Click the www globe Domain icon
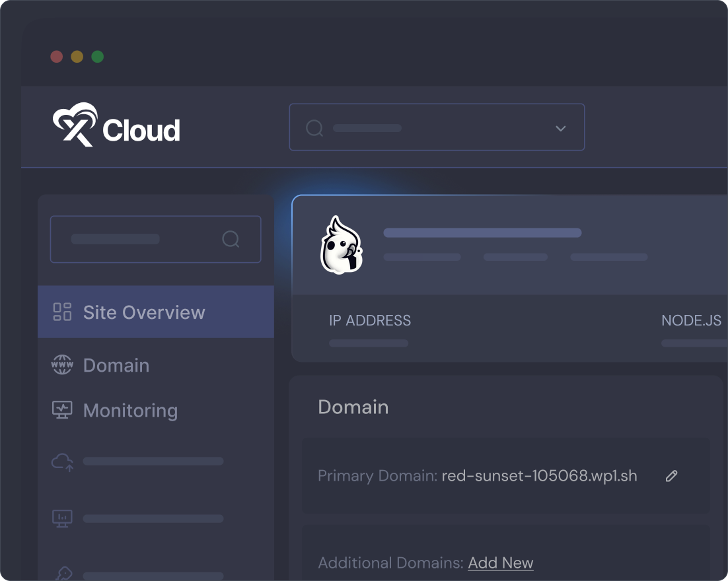This screenshot has width=728, height=581. (x=62, y=364)
